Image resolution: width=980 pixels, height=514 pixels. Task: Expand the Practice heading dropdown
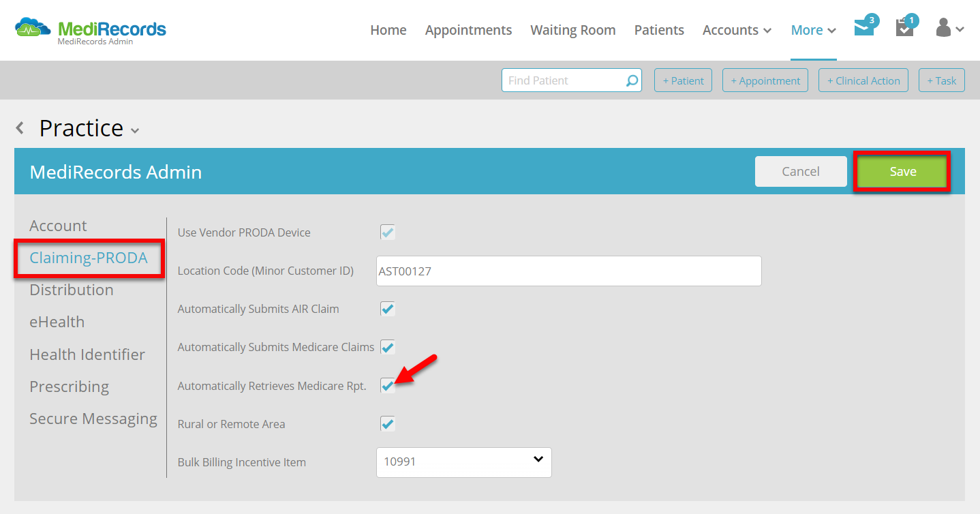pyautogui.click(x=135, y=130)
